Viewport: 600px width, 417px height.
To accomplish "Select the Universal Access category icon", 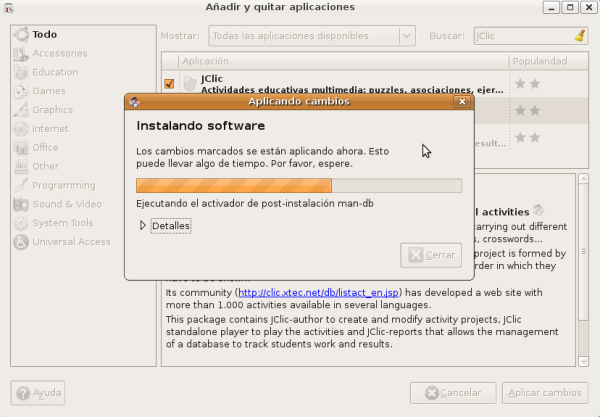I will coord(20,242).
